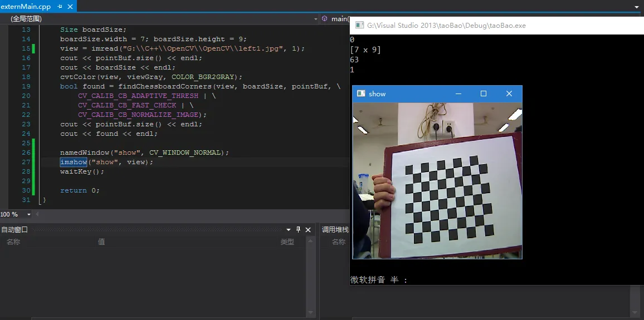Image resolution: width=644 pixels, height=320 pixels.
Task: Click the line with 'Size boardSize;'
Action: (94, 29)
